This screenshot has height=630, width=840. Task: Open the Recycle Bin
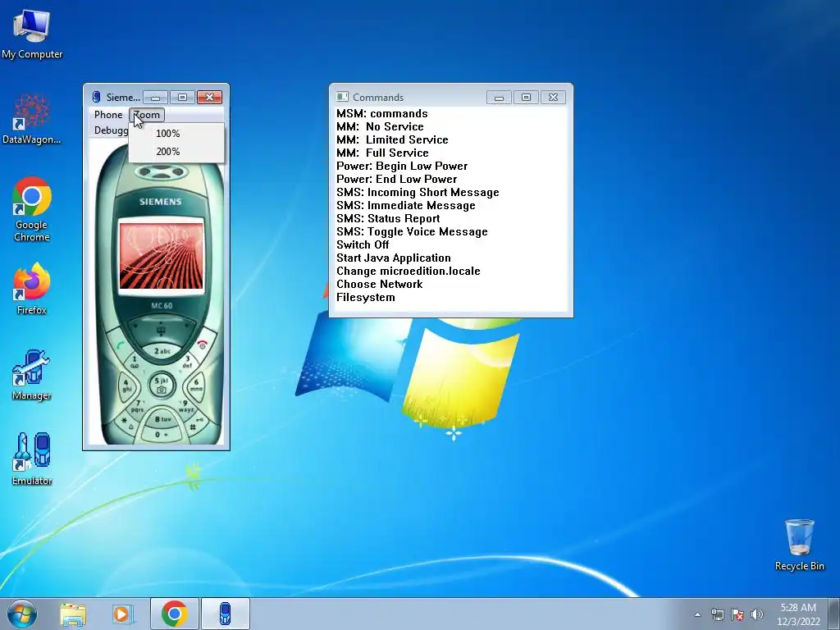click(x=799, y=545)
